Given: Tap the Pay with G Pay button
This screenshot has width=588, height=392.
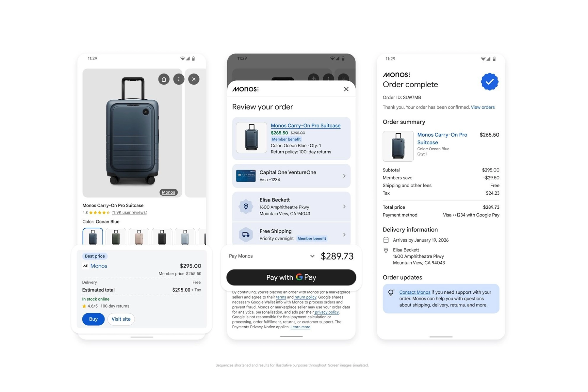Looking at the screenshot, I should point(291,277).
